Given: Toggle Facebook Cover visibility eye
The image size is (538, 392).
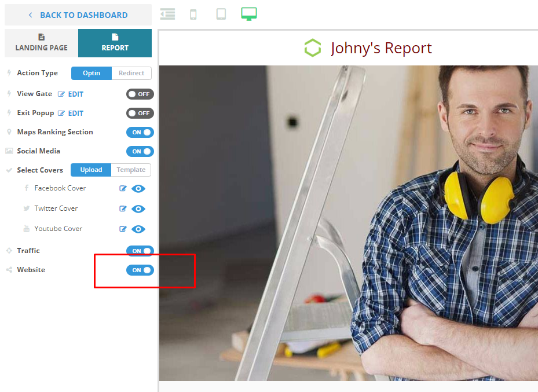Looking at the screenshot, I should [138, 188].
